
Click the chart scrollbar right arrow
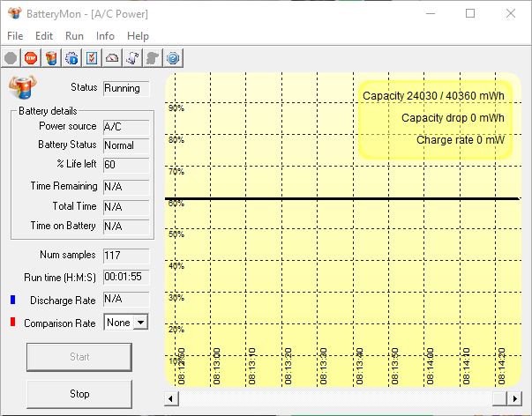tap(514, 398)
